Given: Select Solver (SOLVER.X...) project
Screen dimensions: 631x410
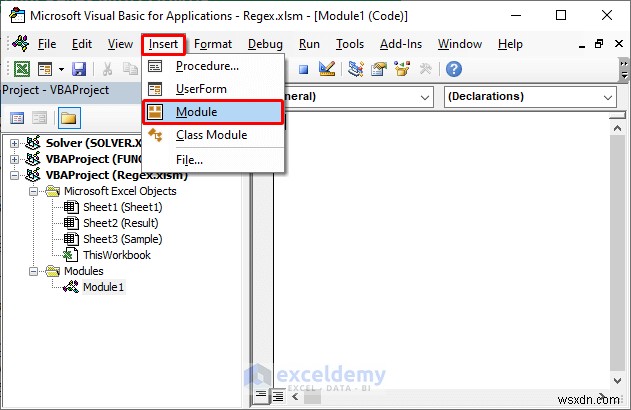Looking at the screenshot, I should click(93, 143).
